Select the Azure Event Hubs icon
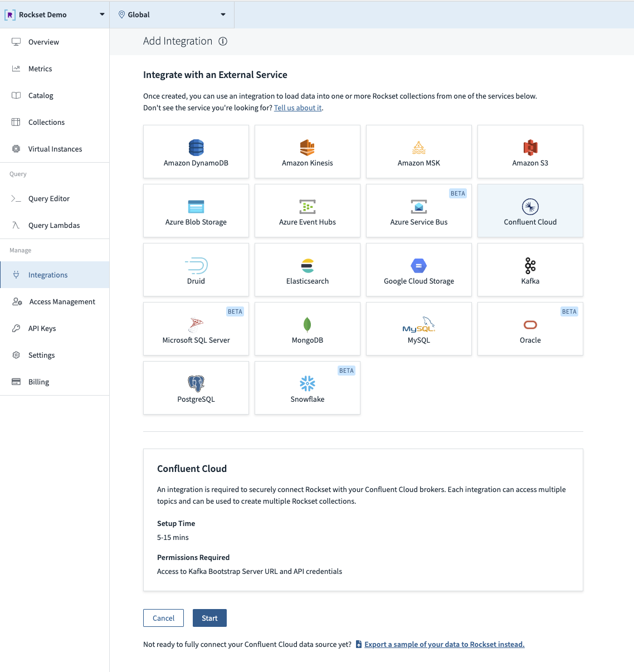The image size is (634, 672). tap(308, 207)
